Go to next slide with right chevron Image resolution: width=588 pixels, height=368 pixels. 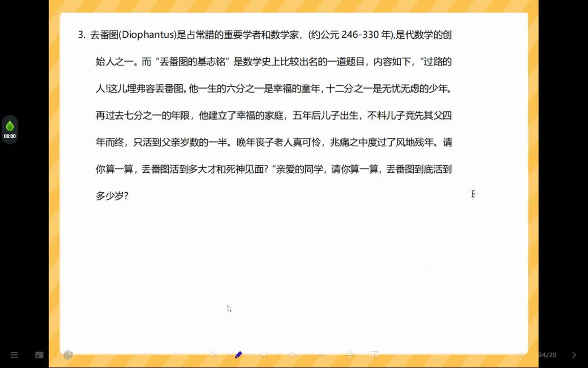coord(574,355)
